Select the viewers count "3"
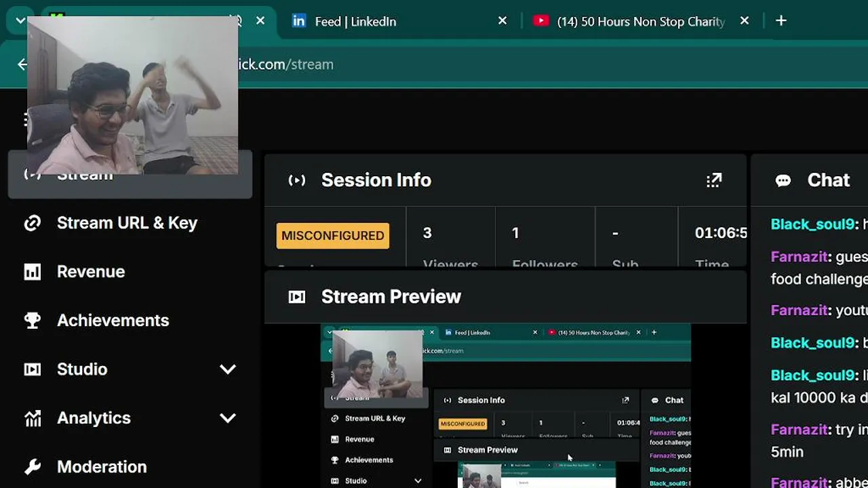 point(427,233)
